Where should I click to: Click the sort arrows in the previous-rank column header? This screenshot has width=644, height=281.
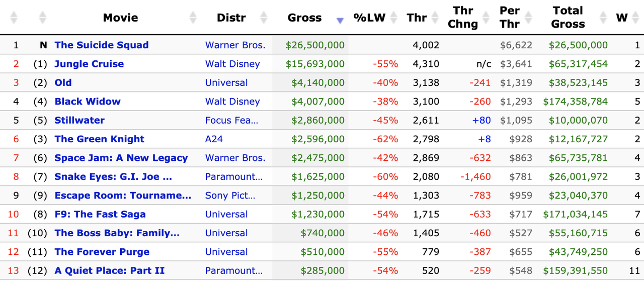43,18
